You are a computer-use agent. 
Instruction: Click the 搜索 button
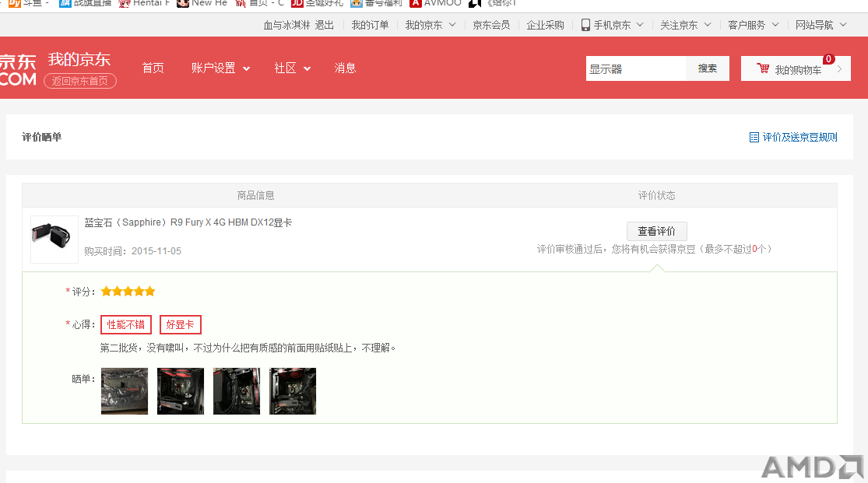[708, 68]
